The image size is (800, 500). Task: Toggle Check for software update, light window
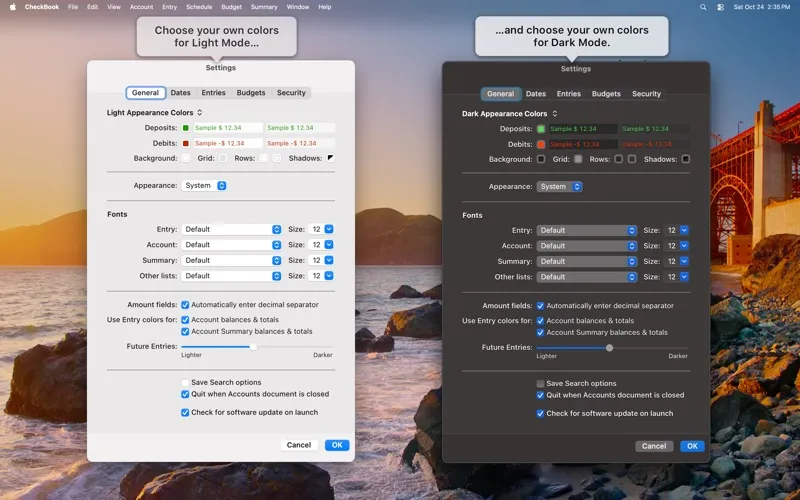[185, 412]
